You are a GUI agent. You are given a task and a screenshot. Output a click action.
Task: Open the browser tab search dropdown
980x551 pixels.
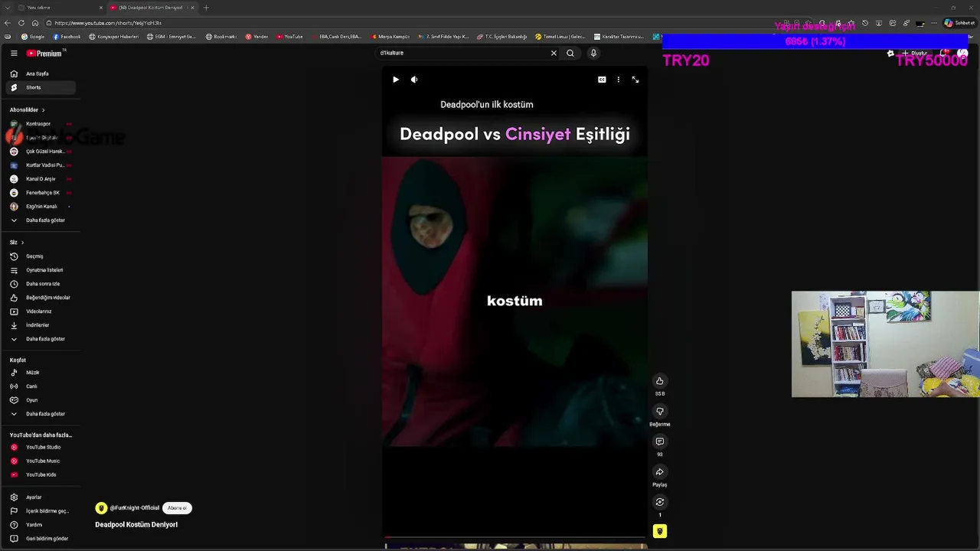point(7,8)
